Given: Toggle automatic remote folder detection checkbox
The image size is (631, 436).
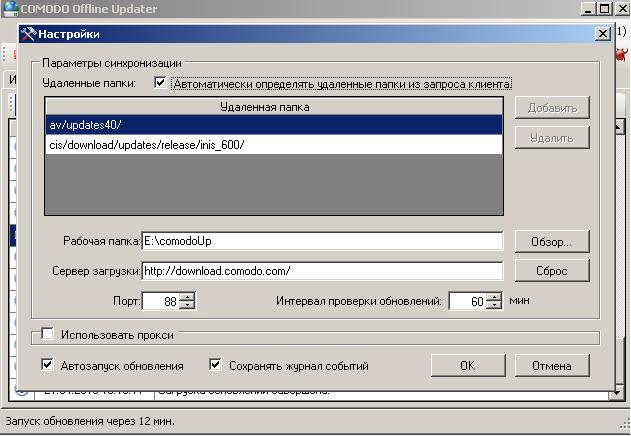Looking at the screenshot, I should (160, 83).
